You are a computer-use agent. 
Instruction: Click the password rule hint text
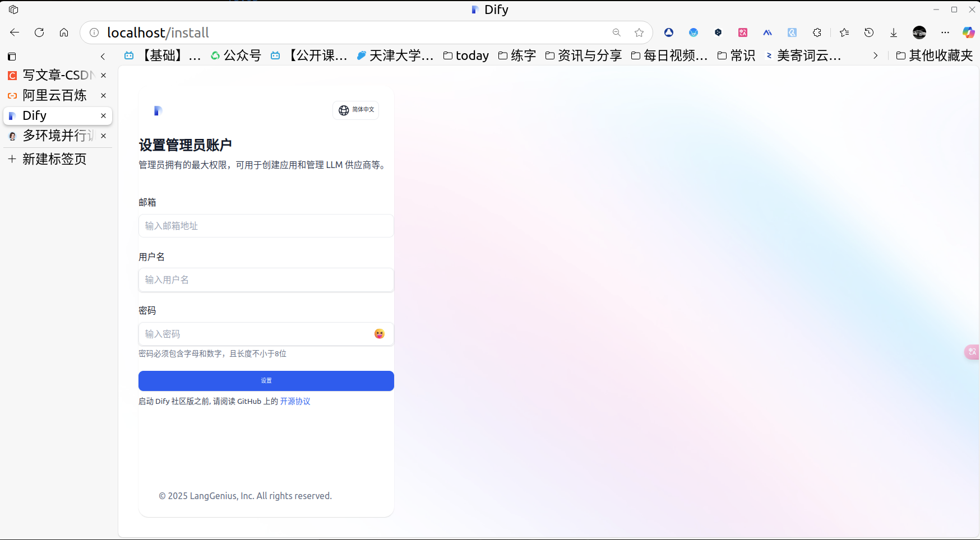point(212,353)
